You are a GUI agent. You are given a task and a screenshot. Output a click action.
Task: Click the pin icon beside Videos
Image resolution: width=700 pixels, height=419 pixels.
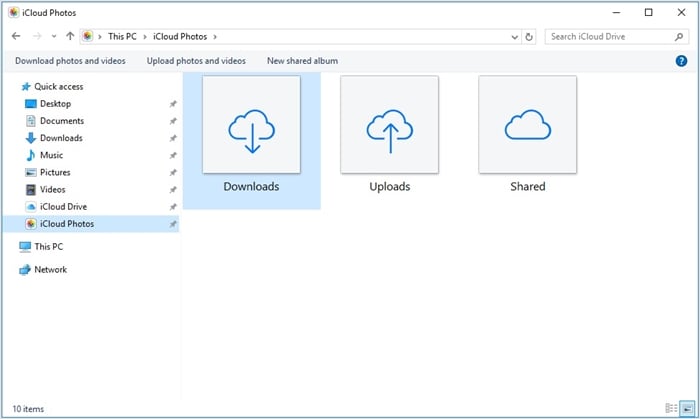(x=173, y=190)
